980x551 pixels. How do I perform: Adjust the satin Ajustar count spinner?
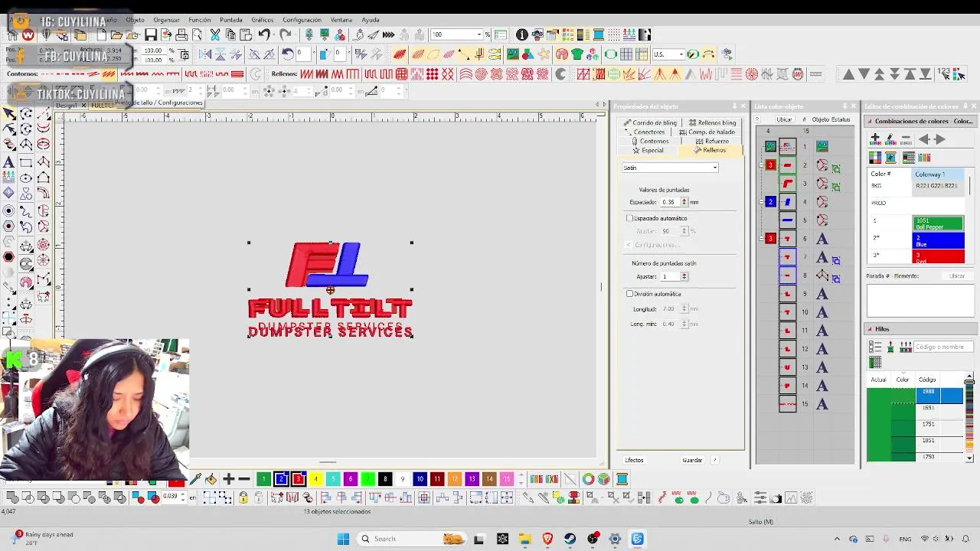tap(684, 276)
